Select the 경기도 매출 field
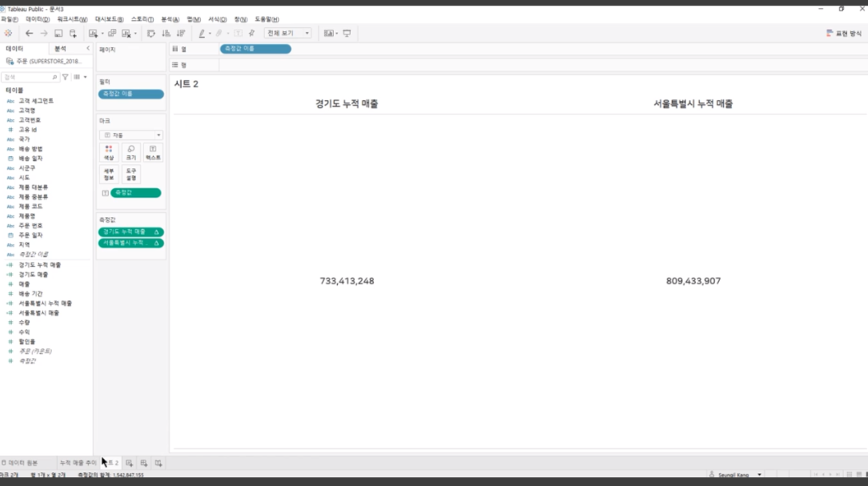 click(x=33, y=275)
